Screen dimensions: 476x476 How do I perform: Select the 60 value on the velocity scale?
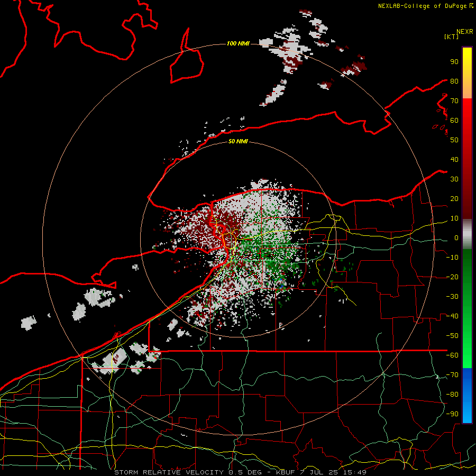(454, 121)
